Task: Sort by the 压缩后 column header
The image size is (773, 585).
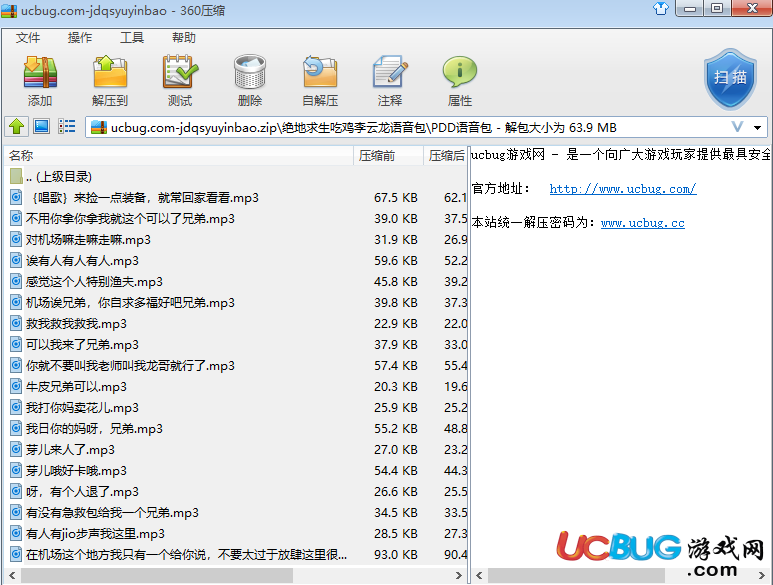Action: (x=446, y=156)
